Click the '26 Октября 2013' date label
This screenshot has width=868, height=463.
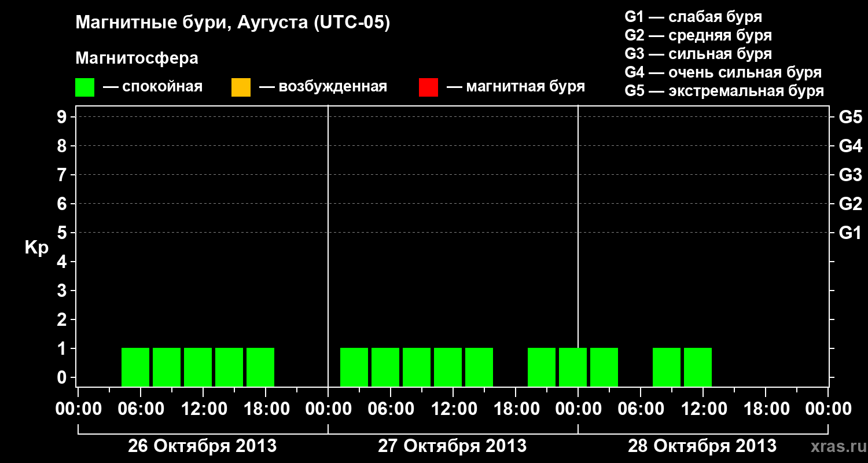point(202,446)
